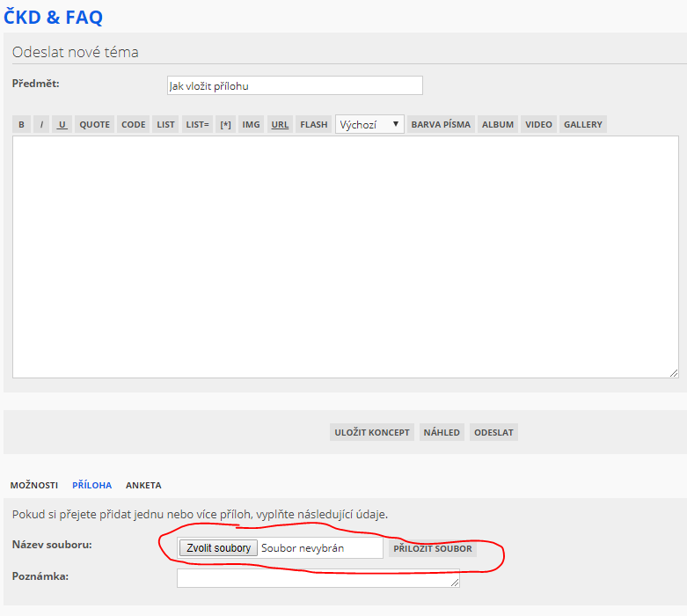
Task: Insert list item [*] tag
Action: coord(226,125)
